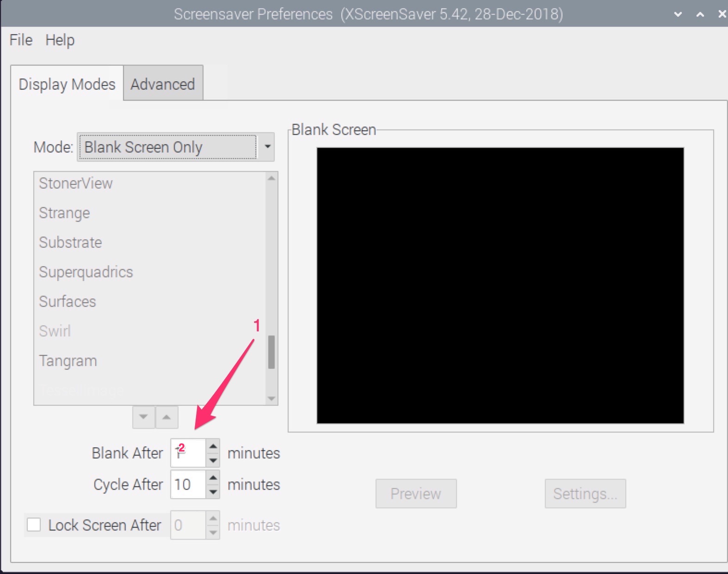
Task: Click the Lock Screen After minutes field
Action: tap(188, 525)
